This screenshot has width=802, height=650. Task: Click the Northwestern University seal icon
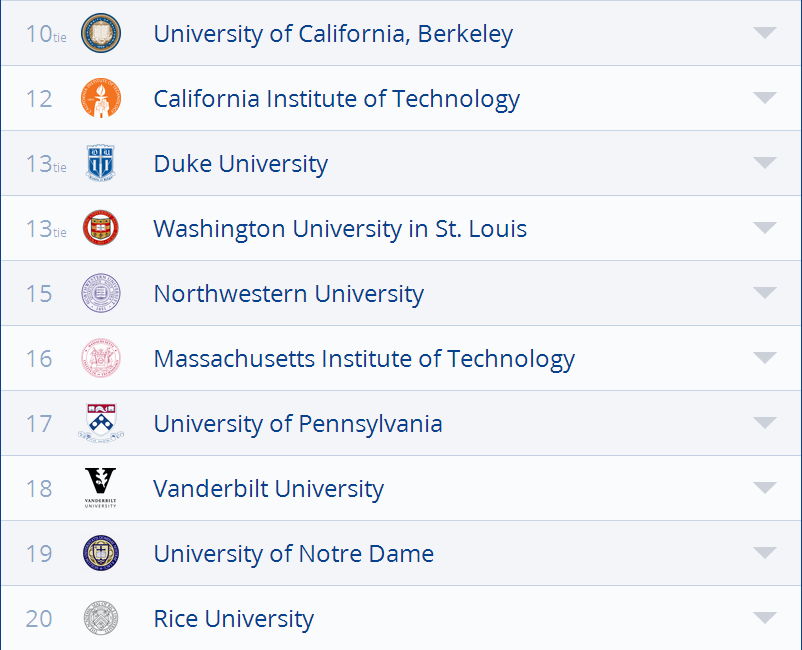[100, 293]
